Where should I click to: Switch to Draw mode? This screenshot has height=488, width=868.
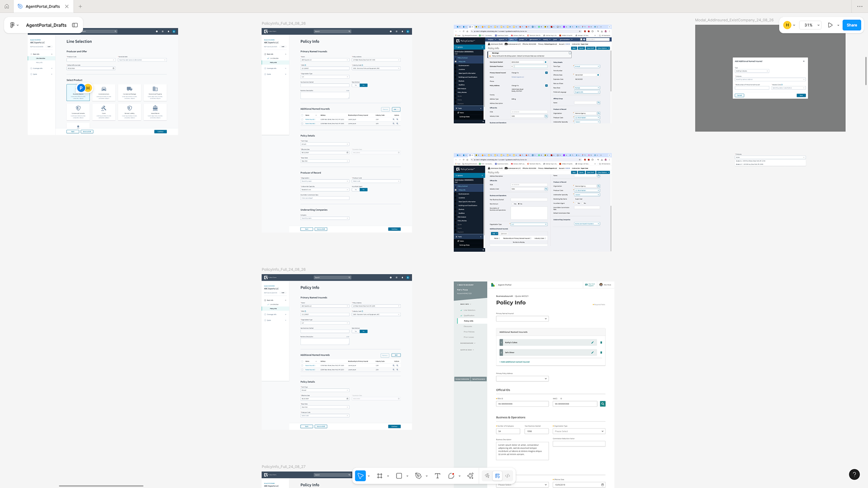[x=487, y=476]
